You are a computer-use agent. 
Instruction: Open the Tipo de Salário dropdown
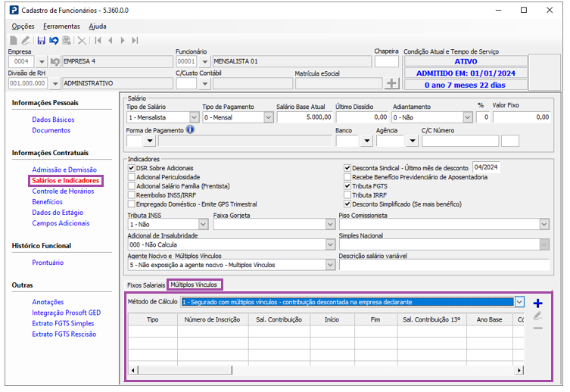(x=194, y=117)
